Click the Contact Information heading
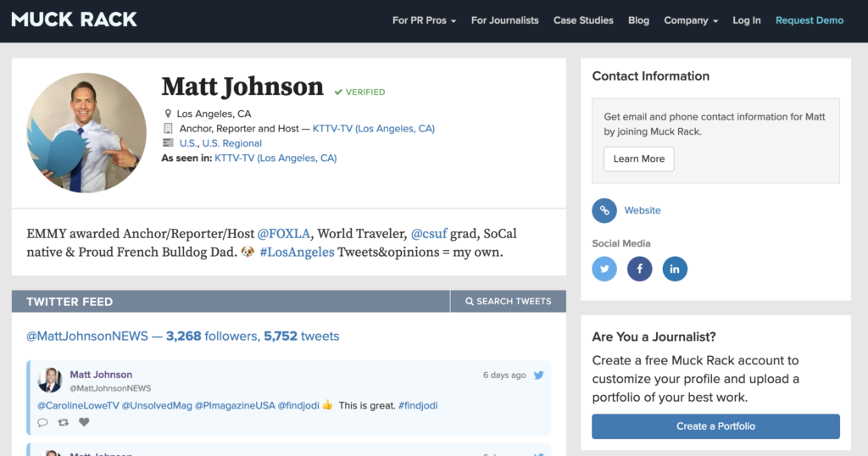The width and height of the screenshot is (868, 456). 650,76
